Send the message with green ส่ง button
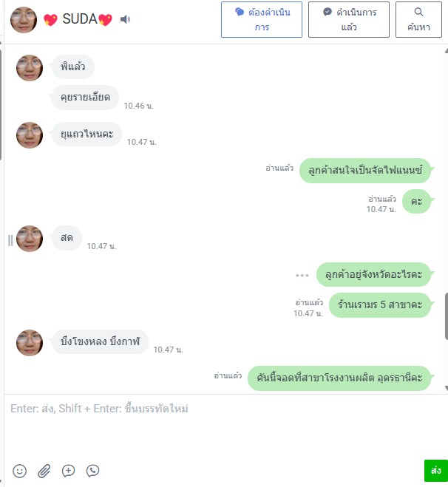 coord(436,471)
